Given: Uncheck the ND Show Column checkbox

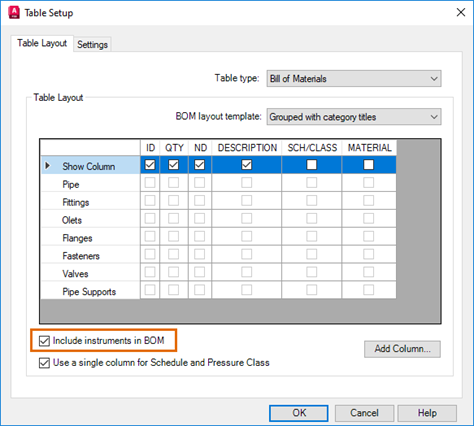Looking at the screenshot, I should coord(200,165).
